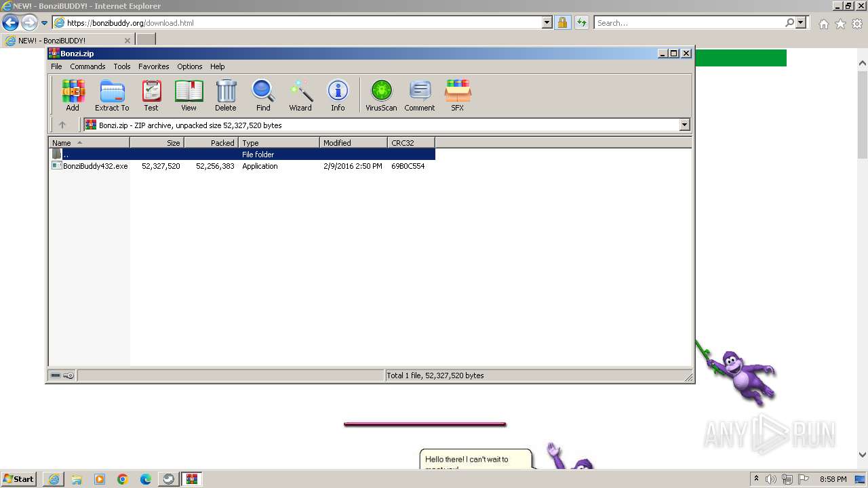The height and width of the screenshot is (488, 868).
Task: Close the BonziBUDDY browser tab
Action: (127, 41)
